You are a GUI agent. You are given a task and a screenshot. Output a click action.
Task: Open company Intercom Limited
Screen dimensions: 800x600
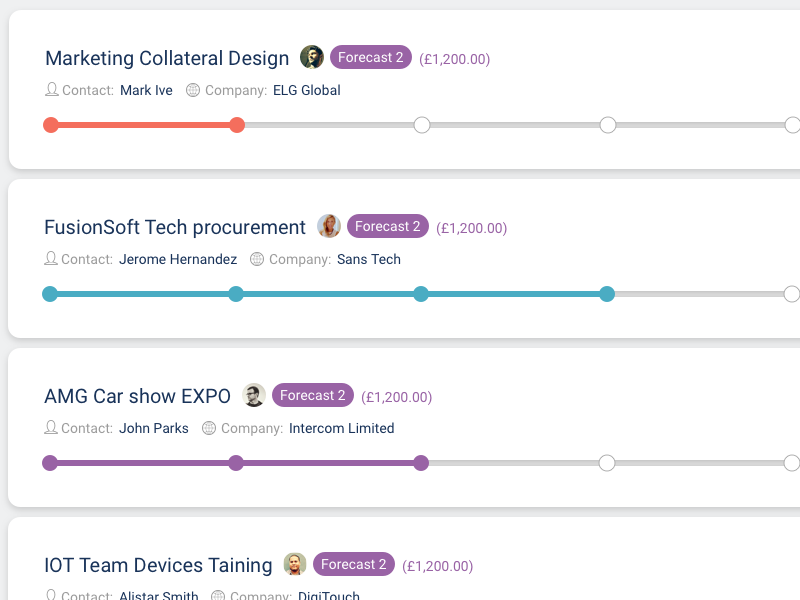pos(341,428)
